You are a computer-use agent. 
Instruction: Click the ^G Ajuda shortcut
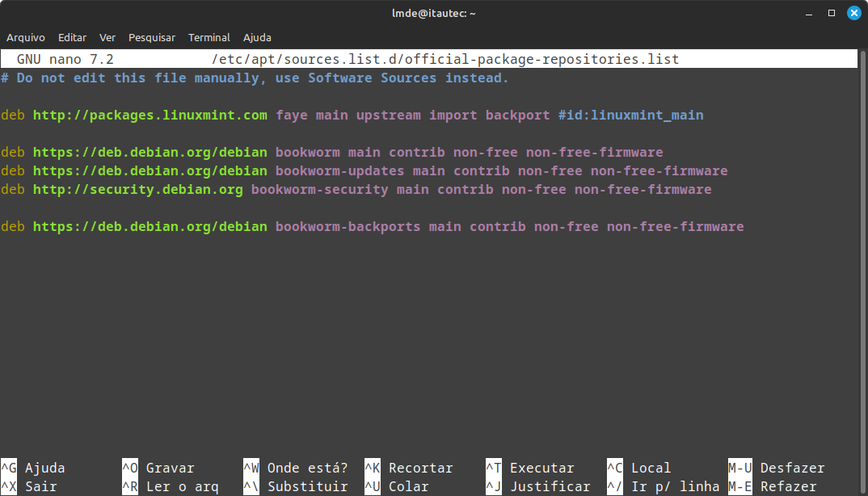(x=33, y=468)
